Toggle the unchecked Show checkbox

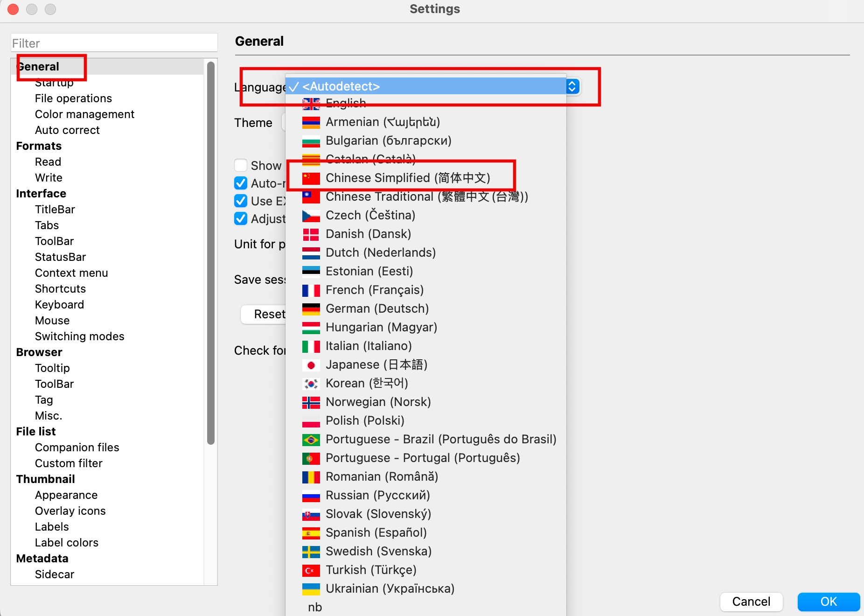click(x=241, y=165)
